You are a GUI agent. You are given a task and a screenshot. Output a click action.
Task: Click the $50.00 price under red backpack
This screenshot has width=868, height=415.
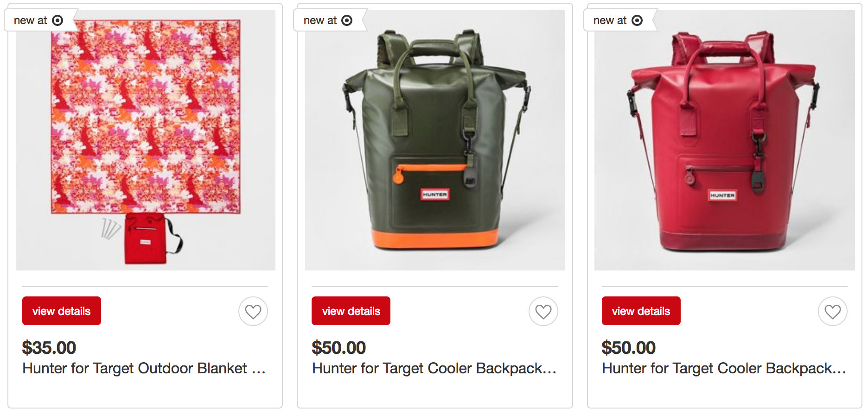click(x=629, y=348)
